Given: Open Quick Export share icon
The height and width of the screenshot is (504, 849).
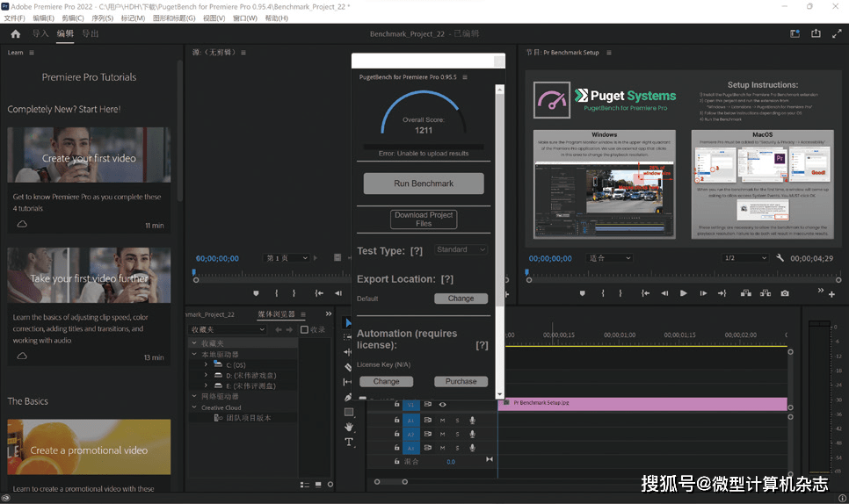Looking at the screenshot, I should 816,33.
